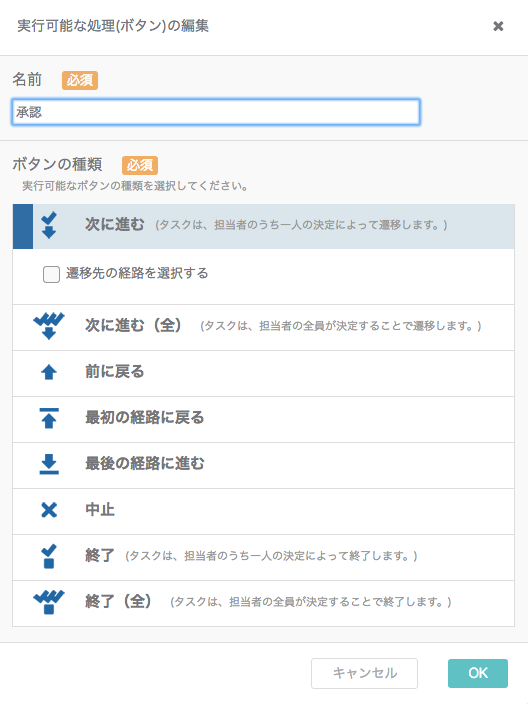Select 終了(全) button type
Screen dimensions: 528x704
264,603
